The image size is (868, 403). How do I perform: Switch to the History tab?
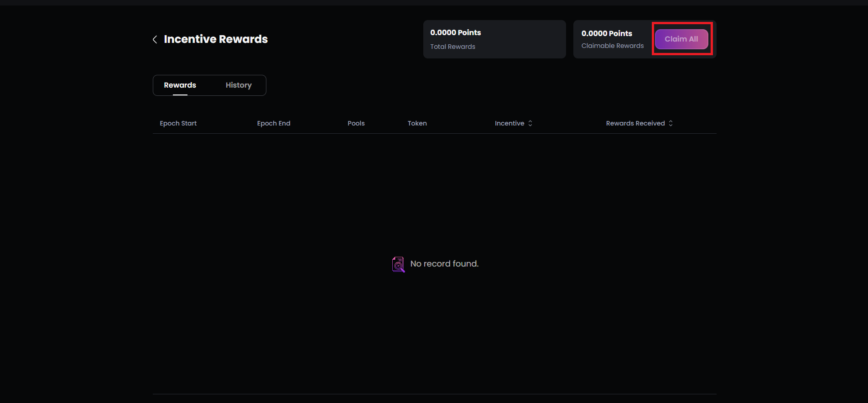coord(239,85)
